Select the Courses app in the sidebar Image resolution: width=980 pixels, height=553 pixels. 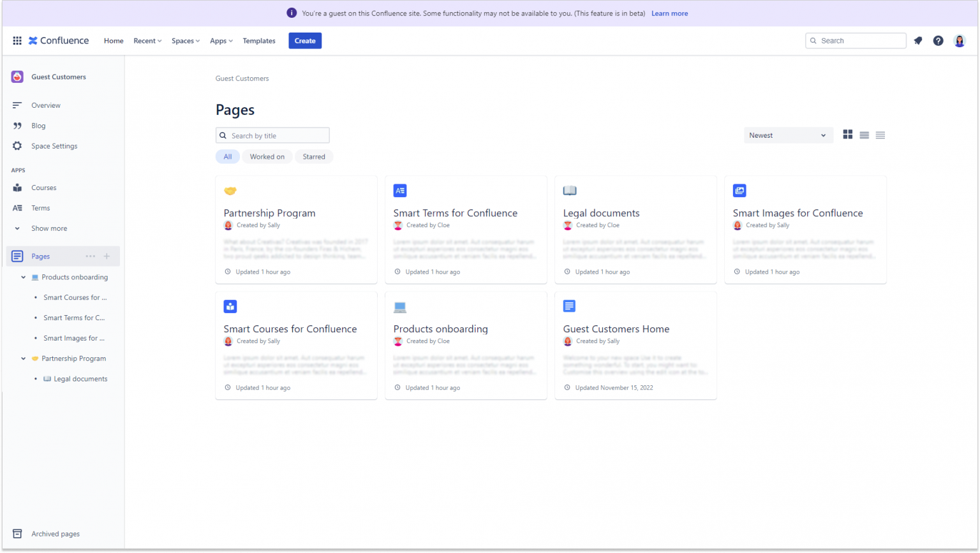pyautogui.click(x=43, y=188)
